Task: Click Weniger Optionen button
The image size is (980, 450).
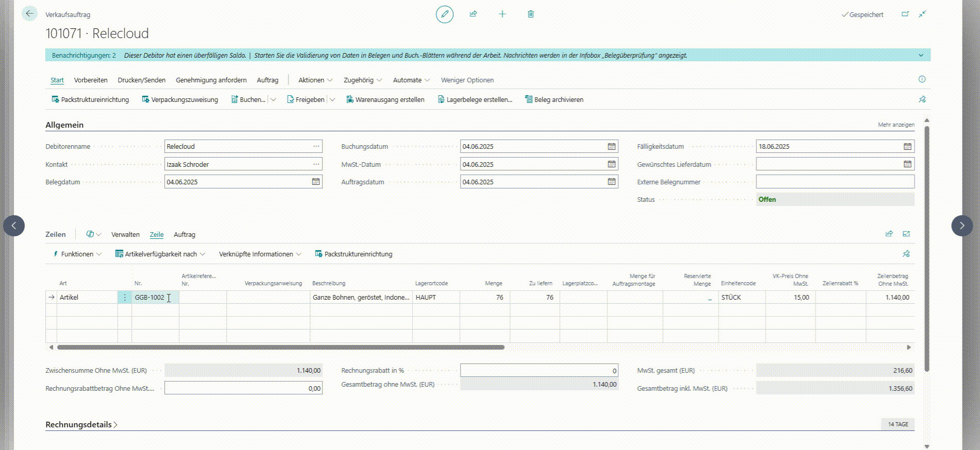Action: (467, 80)
